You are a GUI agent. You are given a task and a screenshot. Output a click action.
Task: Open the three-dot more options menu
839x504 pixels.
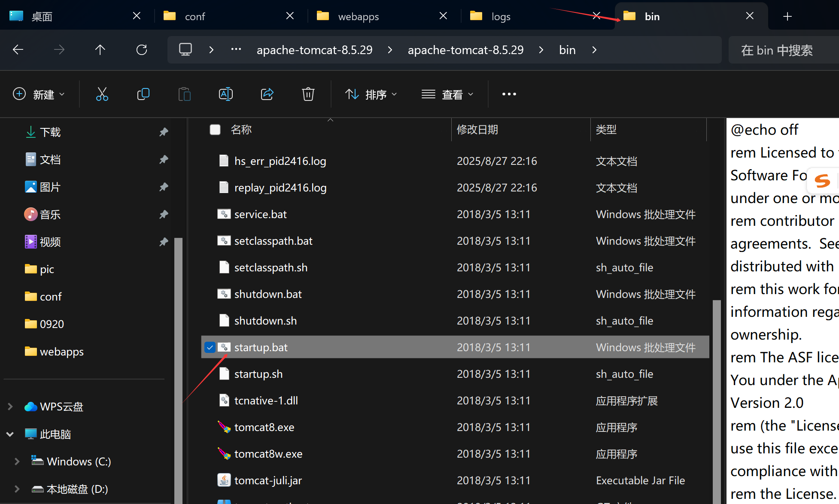509,94
